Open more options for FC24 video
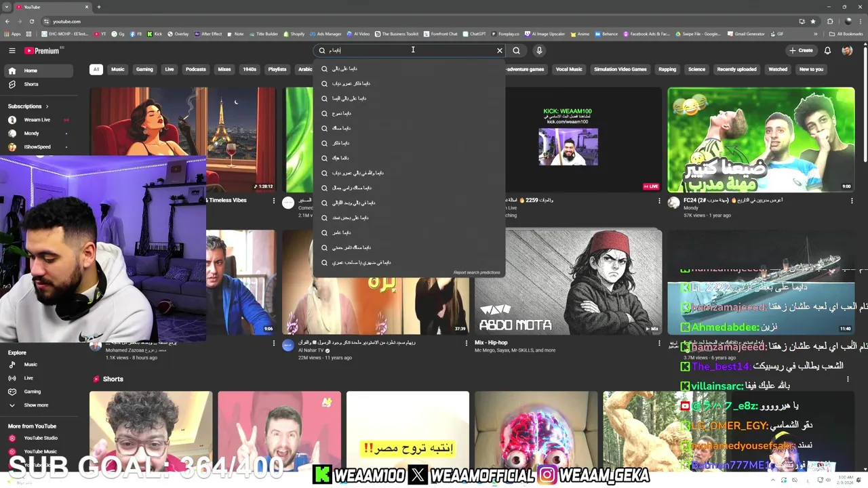This screenshot has width=868, height=488. click(x=852, y=201)
